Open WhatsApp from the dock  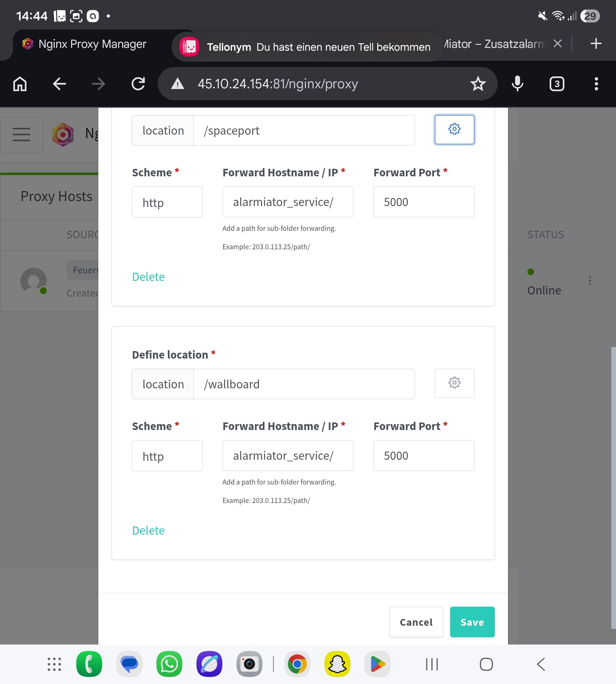coord(169,664)
